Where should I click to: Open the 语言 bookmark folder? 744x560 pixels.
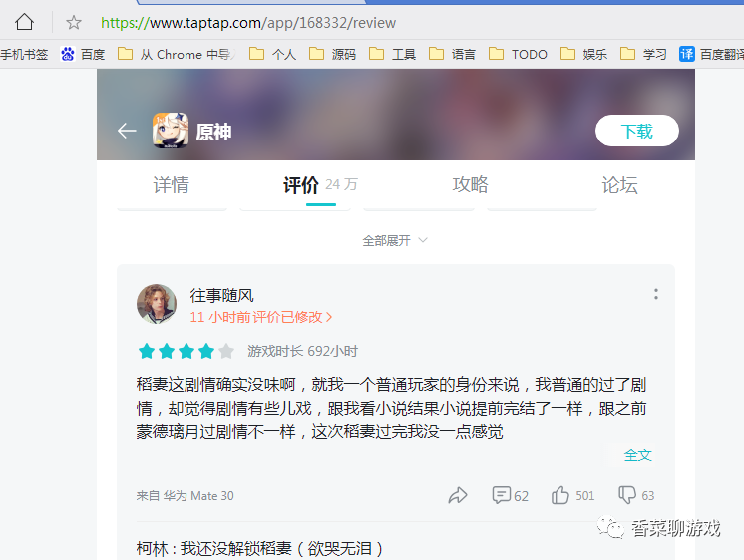tap(452, 55)
